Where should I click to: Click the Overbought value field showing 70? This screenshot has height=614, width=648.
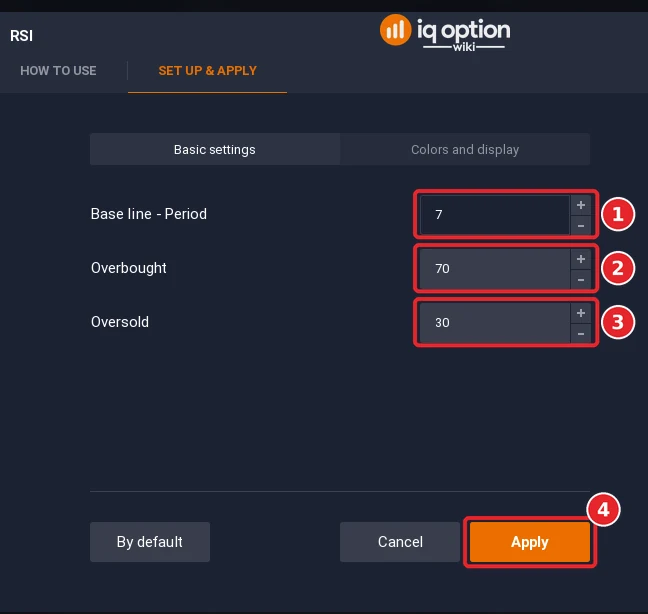click(x=495, y=269)
